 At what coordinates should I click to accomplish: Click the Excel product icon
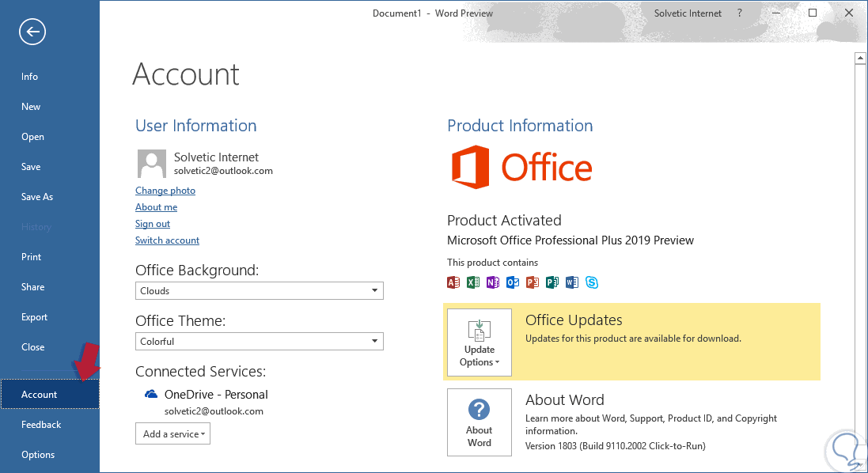coord(473,282)
